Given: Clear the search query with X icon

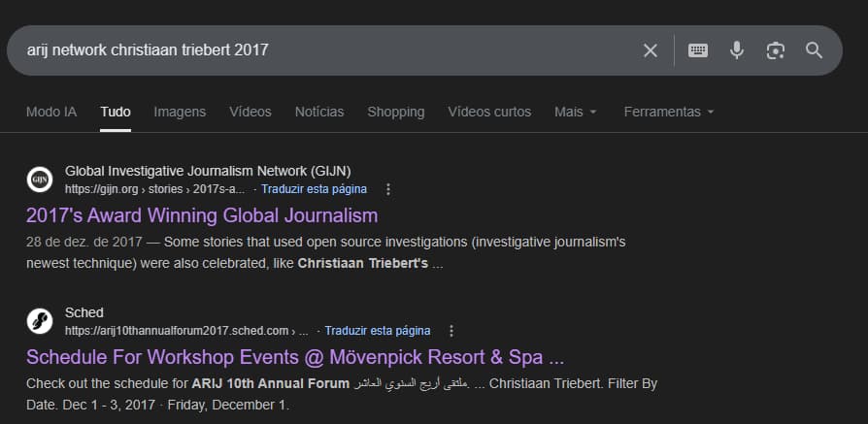Looking at the screenshot, I should click(651, 50).
